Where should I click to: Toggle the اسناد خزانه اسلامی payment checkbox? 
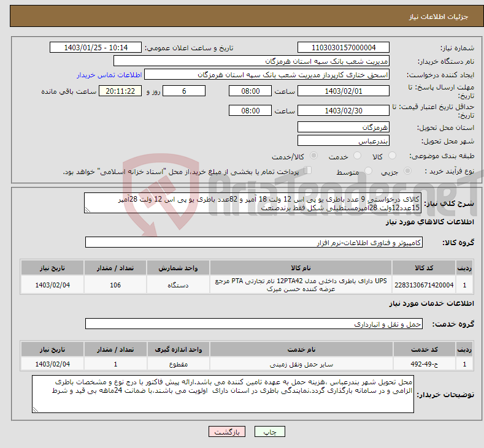click(x=308, y=170)
